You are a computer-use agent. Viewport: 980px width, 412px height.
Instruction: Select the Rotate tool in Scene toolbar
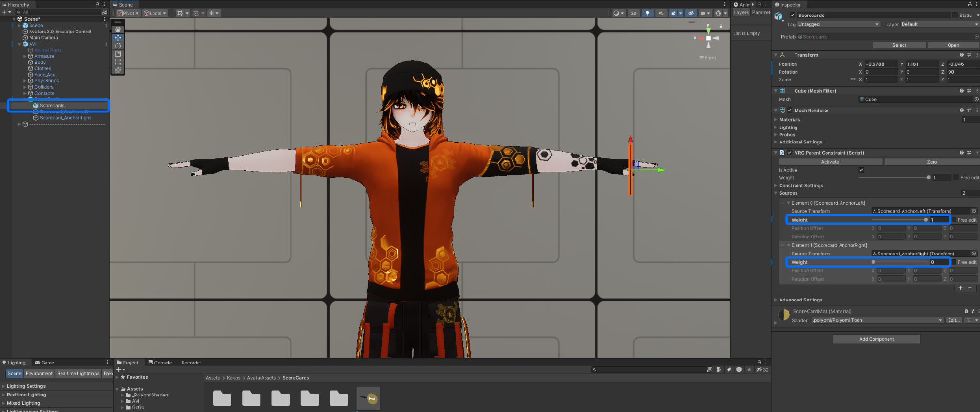(x=118, y=46)
